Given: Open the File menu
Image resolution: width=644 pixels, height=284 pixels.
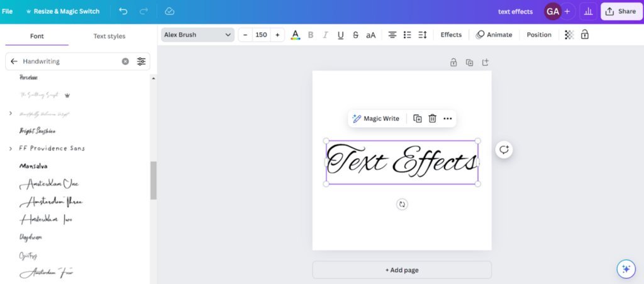Looking at the screenshot, I should [7, 11].
